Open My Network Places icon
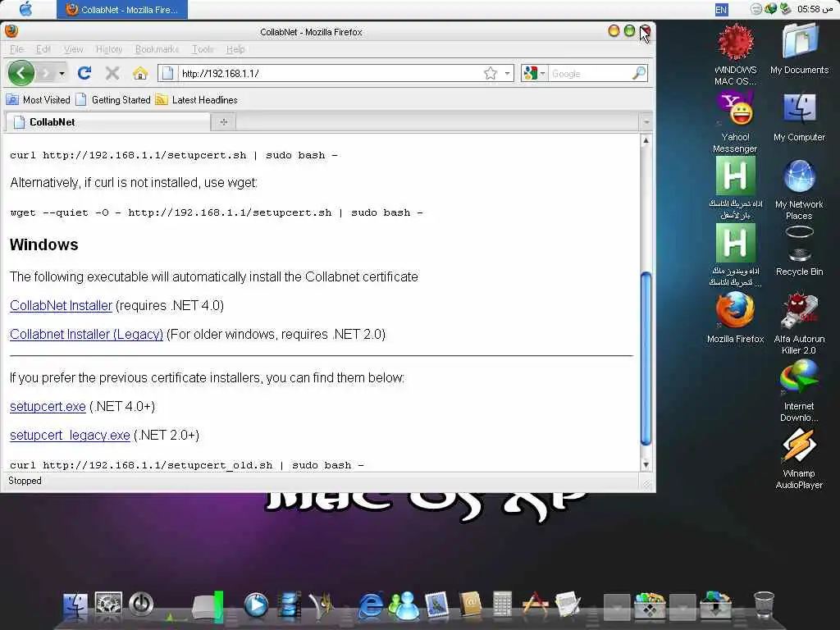 799,189
